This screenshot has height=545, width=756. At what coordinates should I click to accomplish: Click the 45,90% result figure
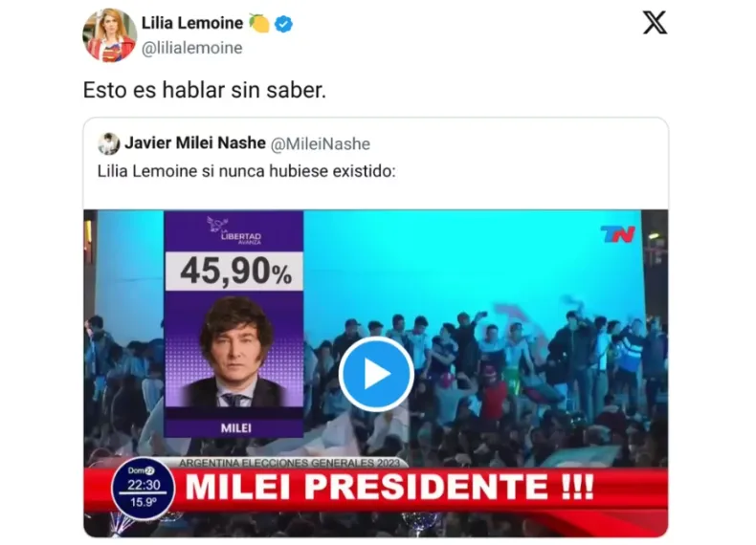(234, 272)
